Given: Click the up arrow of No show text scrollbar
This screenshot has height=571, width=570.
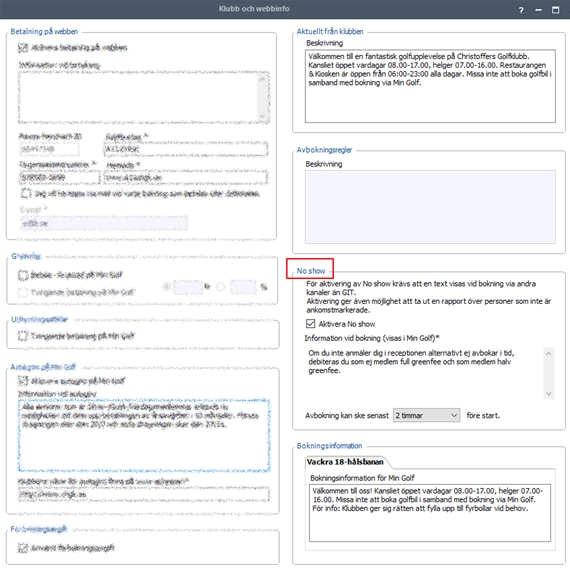Looking at the screenshot, I should pos(549,353).
